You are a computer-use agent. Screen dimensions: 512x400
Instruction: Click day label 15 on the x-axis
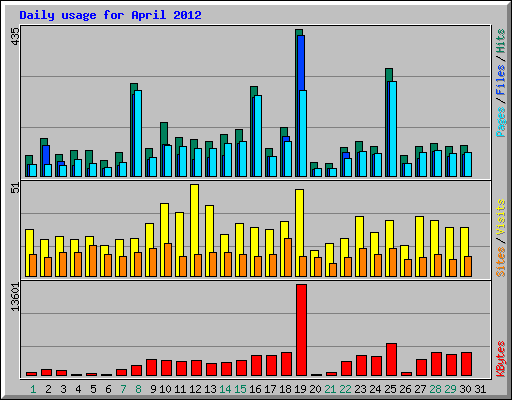point(240,389)
